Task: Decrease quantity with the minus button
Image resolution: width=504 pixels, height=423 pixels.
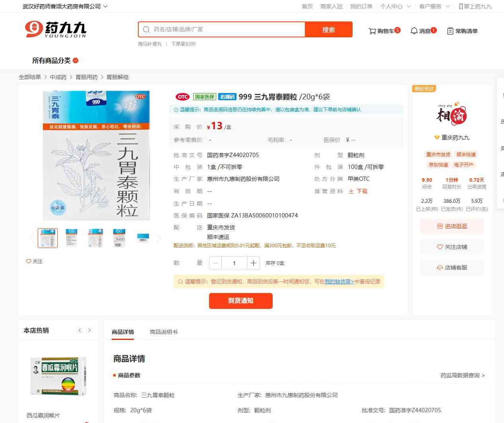Action: tap(215, 263)
